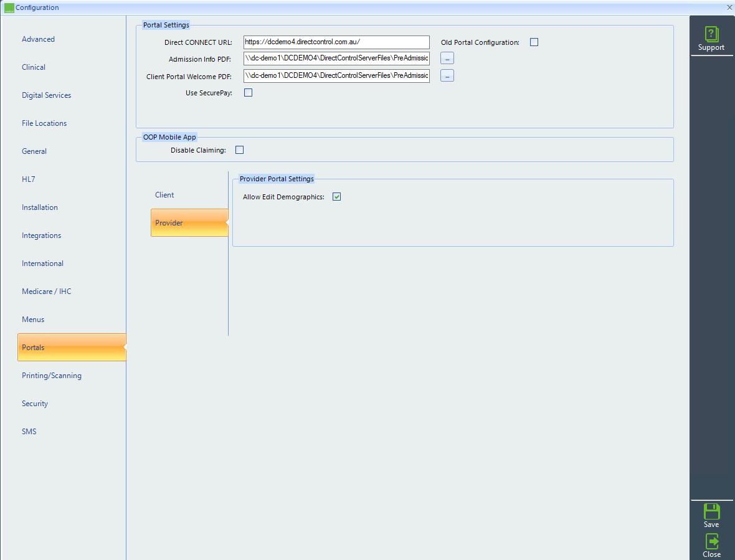Image resolution: width=735 pixels, height=560 pixels.
Task: Click into the Admission Info PDF path field
Action: (x=336, y=59)
